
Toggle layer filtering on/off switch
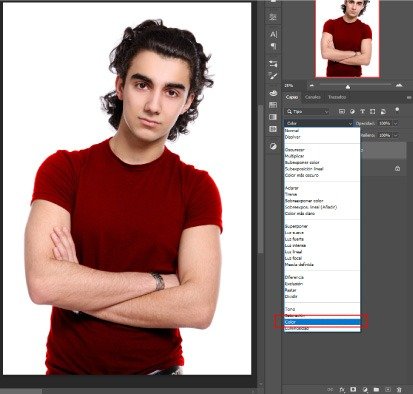tap(397, 110)
